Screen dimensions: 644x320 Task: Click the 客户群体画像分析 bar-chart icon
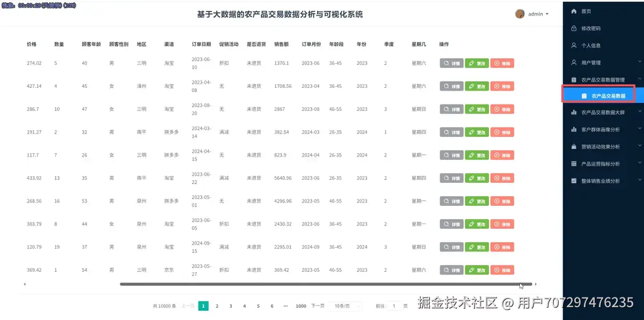click(573, 129)
